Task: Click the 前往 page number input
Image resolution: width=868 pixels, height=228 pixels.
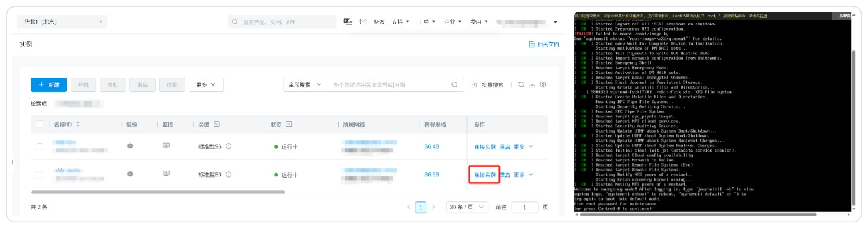Action: coord(524,207)
